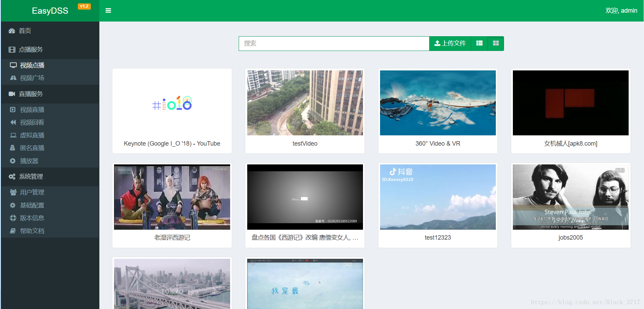Viewport: 644px width, 309px height.
Task: Open the 盘点各国《西游记》改编 video thumbnail
Action: click(x=305, y=197)
